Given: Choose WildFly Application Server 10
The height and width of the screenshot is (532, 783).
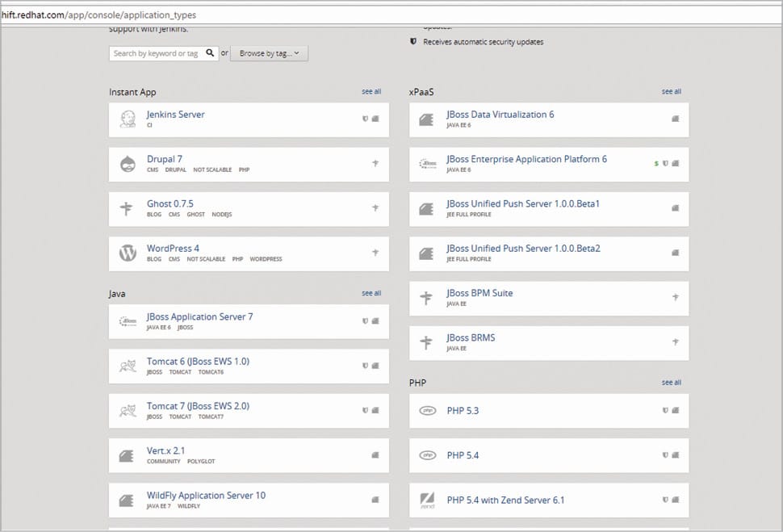Looking at the screenshot, I should pos(206,496).
